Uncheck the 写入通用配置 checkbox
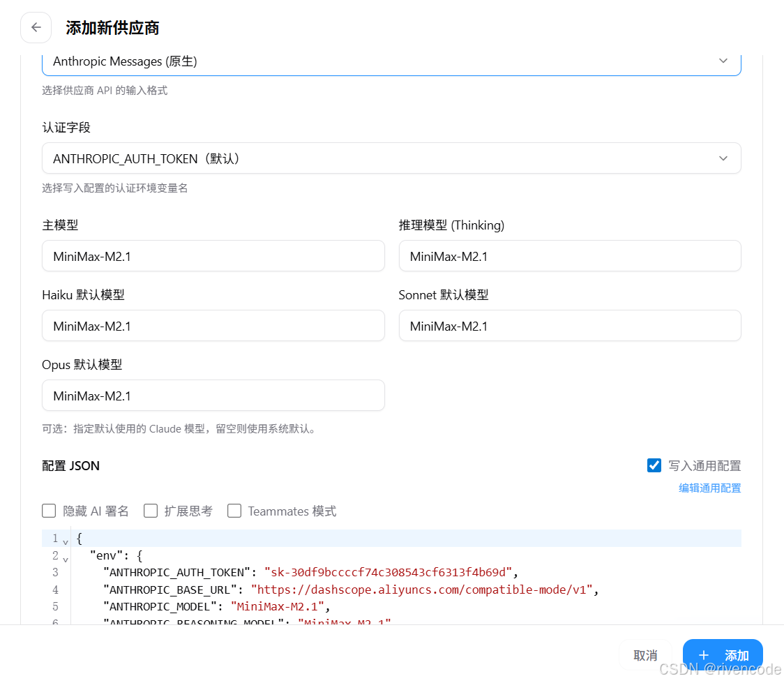784x683 pixels. [654, 465]
